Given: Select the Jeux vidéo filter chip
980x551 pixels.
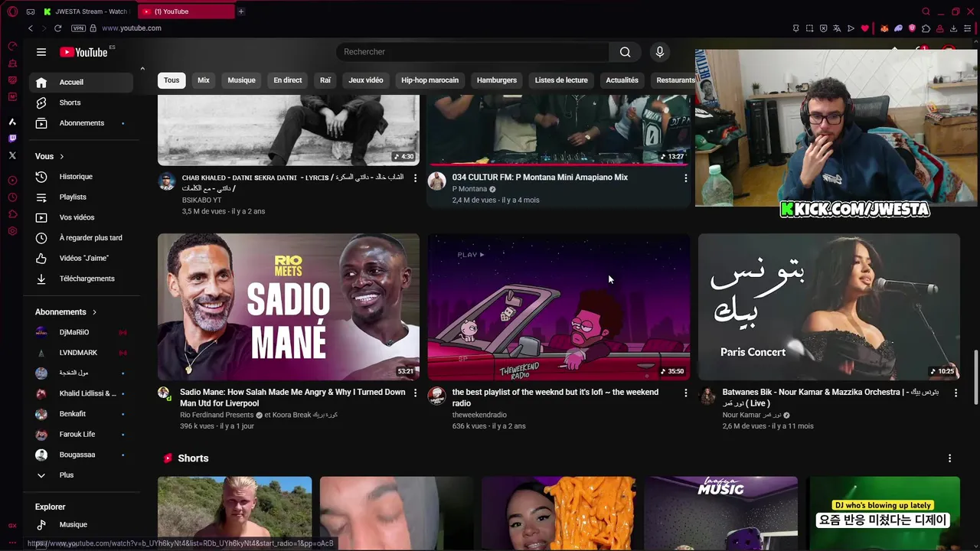Looking at the screenshot, I should [x=366, y=80].
